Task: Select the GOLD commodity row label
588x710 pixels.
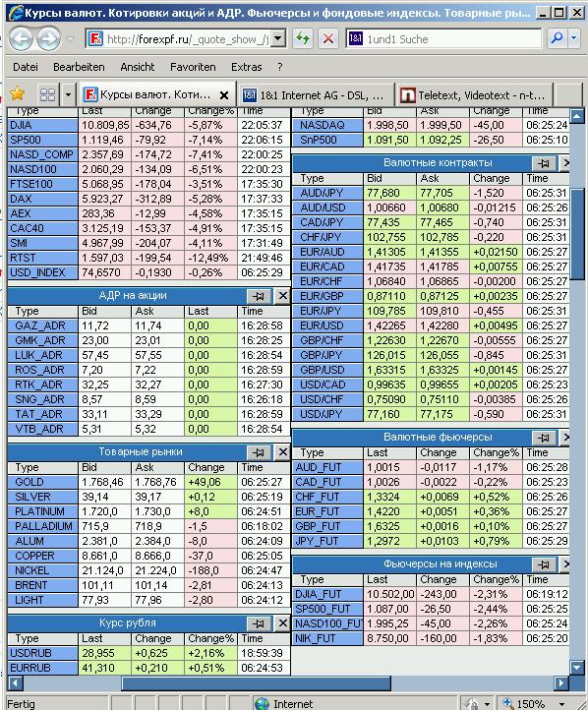Action: (42, 482)
